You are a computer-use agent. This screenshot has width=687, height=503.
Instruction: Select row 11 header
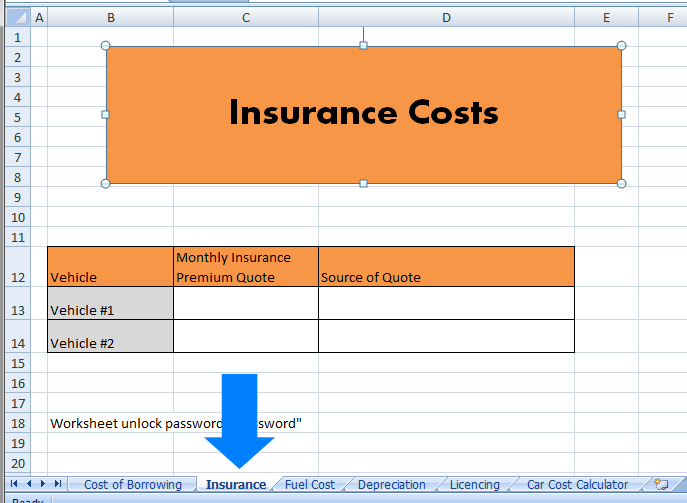click(18, 237)
